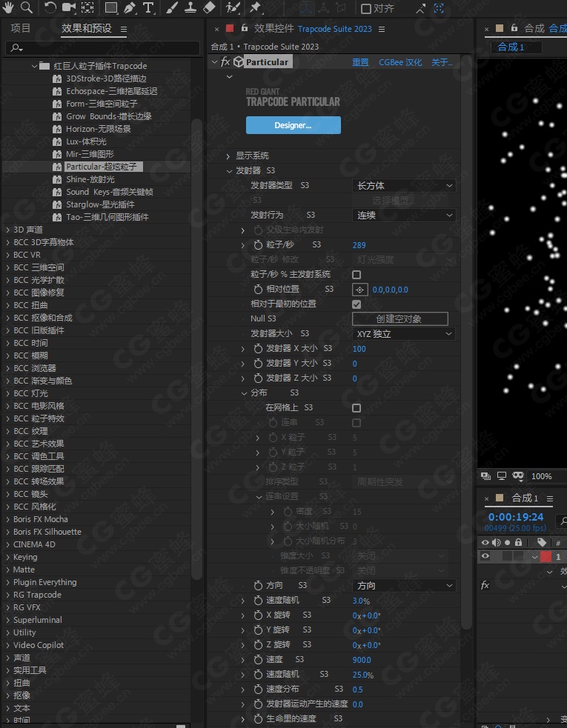The image size is (567, 728).
Task: Click the fast previews icon in viewer
Action: point(485,476)
